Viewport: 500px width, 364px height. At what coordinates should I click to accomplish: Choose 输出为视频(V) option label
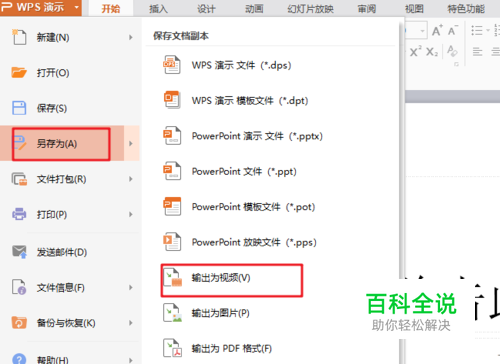(221, 278)
